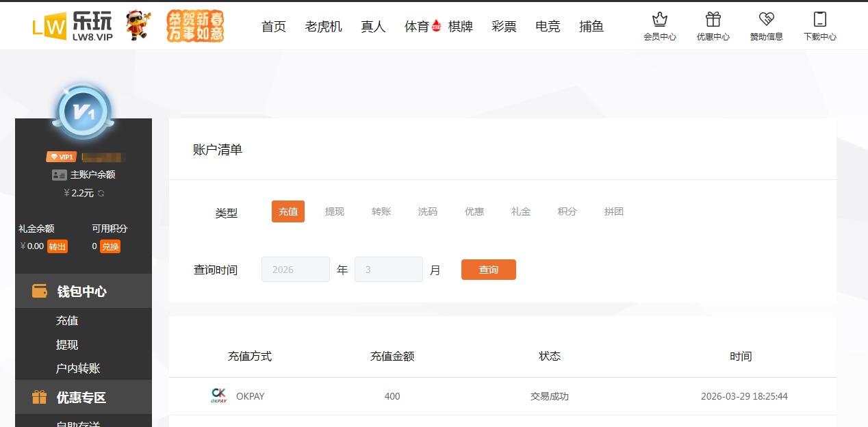Screen dimensions: 868x427
Task: Switch to the 棋牌 section in top navigation
Action: click(x=461, y=26)
